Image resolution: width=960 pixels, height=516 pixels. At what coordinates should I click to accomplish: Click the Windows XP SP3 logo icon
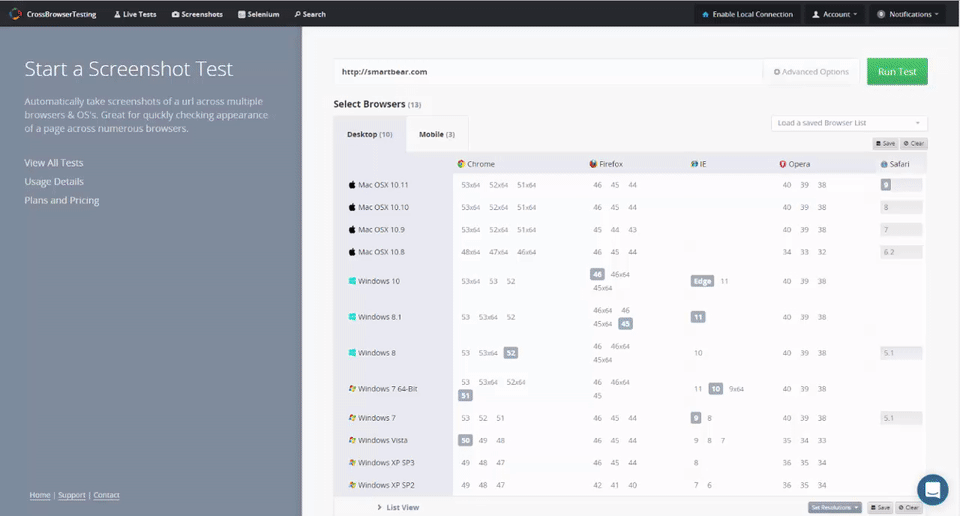[352, 463]
